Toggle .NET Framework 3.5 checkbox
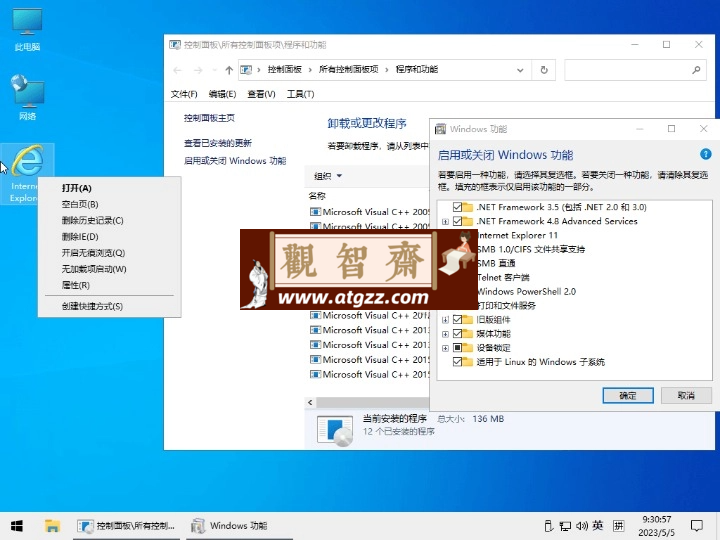The image size is (720, 540). pyautogui.click(x=457, y=207)
